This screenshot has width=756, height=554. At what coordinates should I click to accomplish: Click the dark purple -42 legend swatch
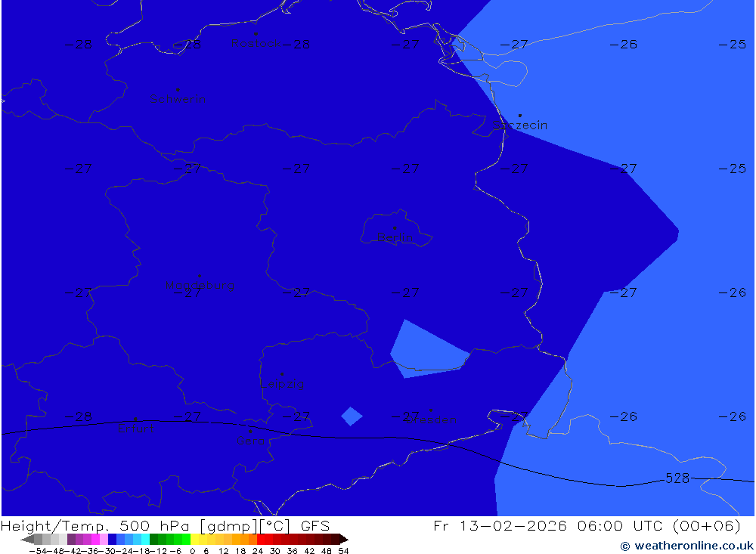coord(71,539)
